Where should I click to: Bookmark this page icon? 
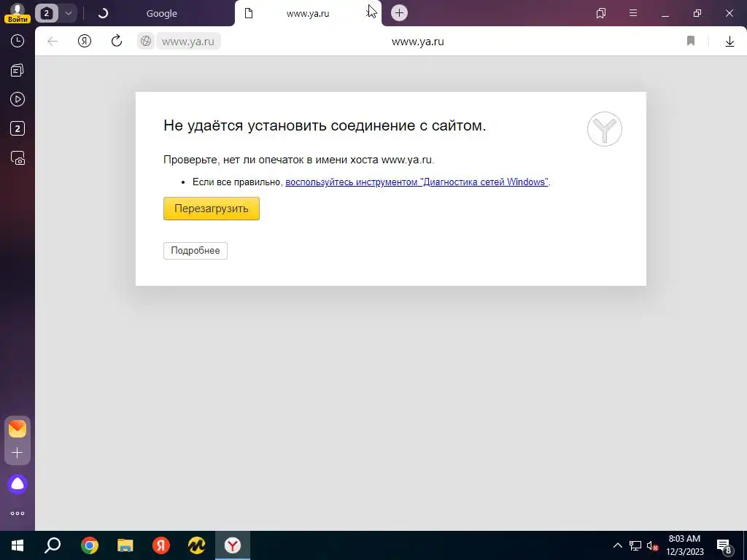pyautogui.click(x=691, y=41)
